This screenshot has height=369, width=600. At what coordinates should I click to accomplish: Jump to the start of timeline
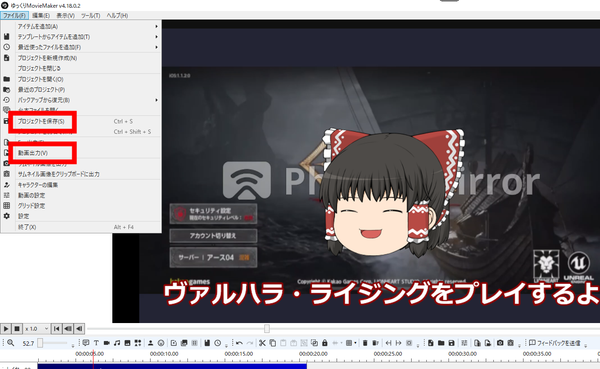click(x=56, y=329)
